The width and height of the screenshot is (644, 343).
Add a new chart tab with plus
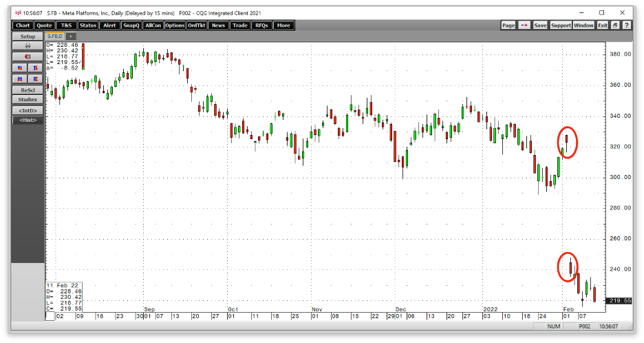pos(70,37)
